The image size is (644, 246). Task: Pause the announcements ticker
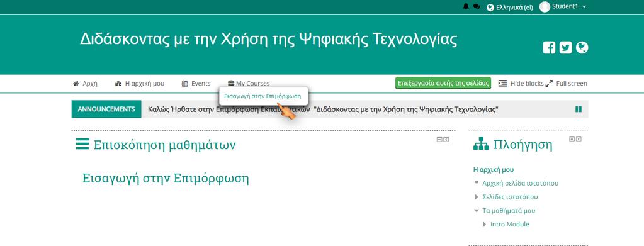point(579,109)
